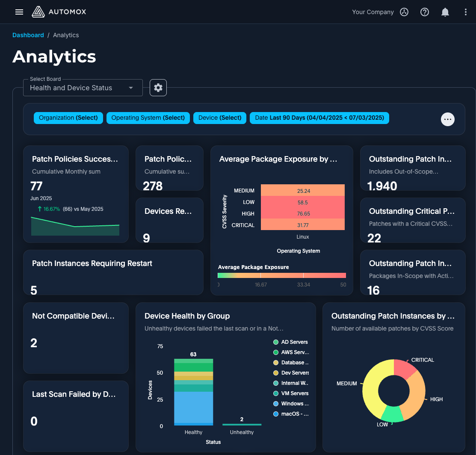
Task: Open the hamburger navigation menu
Action: 19,12
